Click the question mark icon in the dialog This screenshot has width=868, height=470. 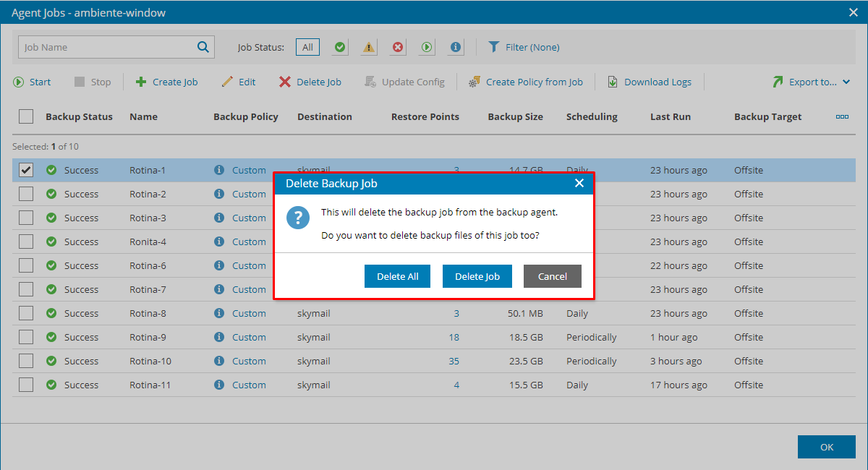coord(298,218)
